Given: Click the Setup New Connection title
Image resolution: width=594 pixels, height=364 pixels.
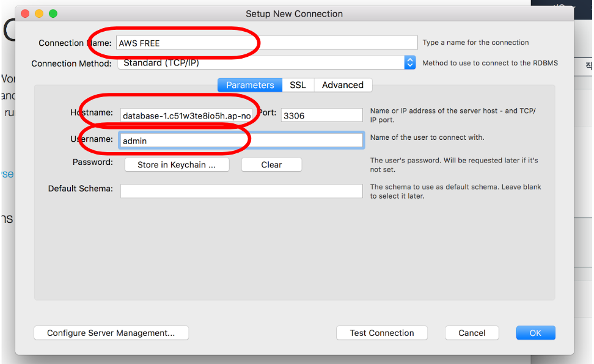Looking at the screenshot, I should coord(295,14).
